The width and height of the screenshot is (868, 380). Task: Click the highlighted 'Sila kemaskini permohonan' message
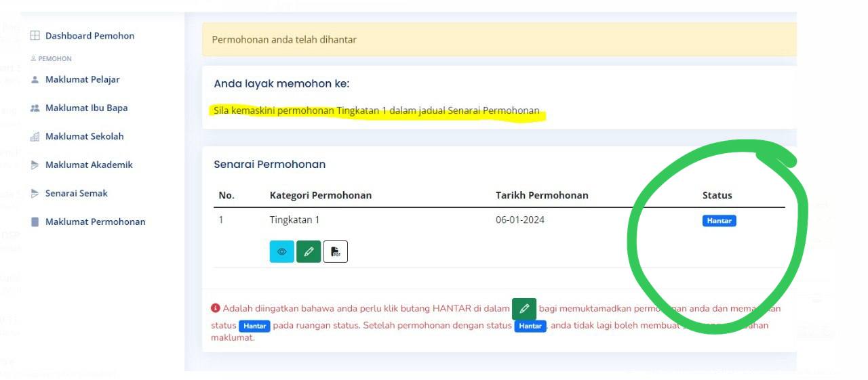click(376, 110)
